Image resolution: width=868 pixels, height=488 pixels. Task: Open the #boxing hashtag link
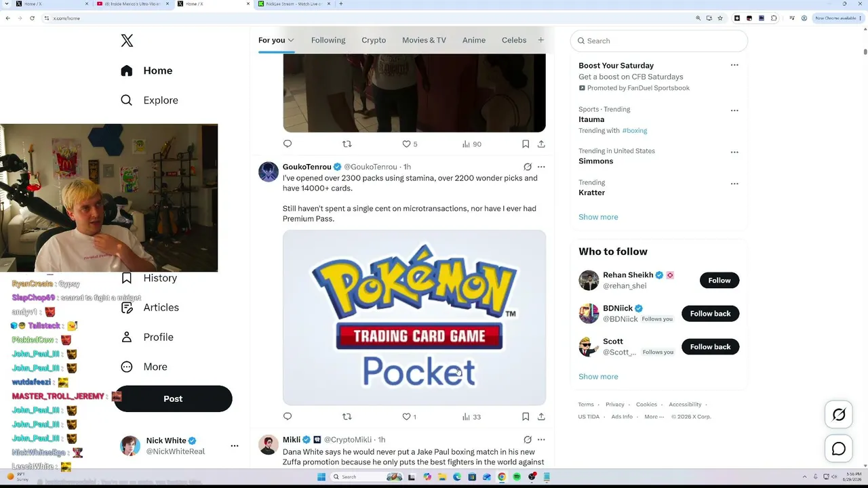[635, 131]
